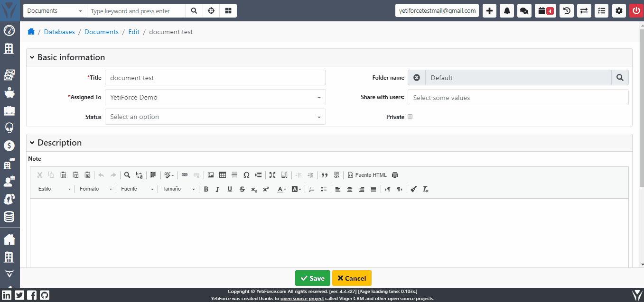Screen dimensions: 644x302
Task: Toggle superscript formatting in editor
Action: coord(266,189)
